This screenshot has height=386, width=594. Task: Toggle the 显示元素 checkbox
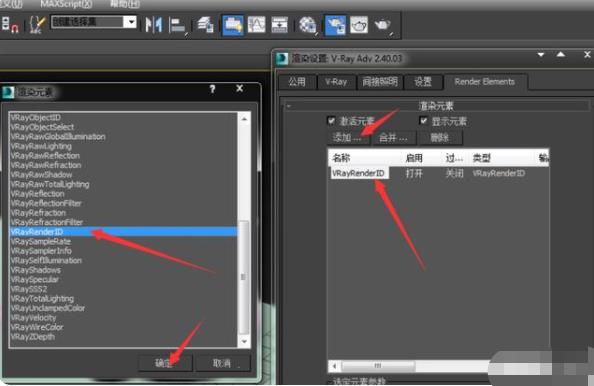coord(423,121)
